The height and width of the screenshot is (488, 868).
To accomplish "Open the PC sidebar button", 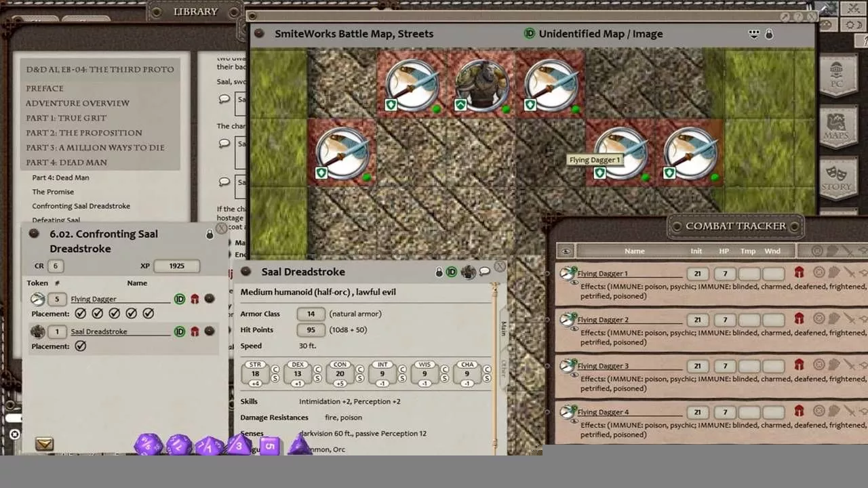I will point(837,77).
